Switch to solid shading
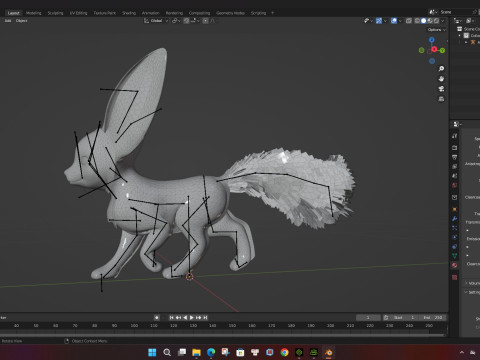The image size is (480, 360). [x=424, y=21]
